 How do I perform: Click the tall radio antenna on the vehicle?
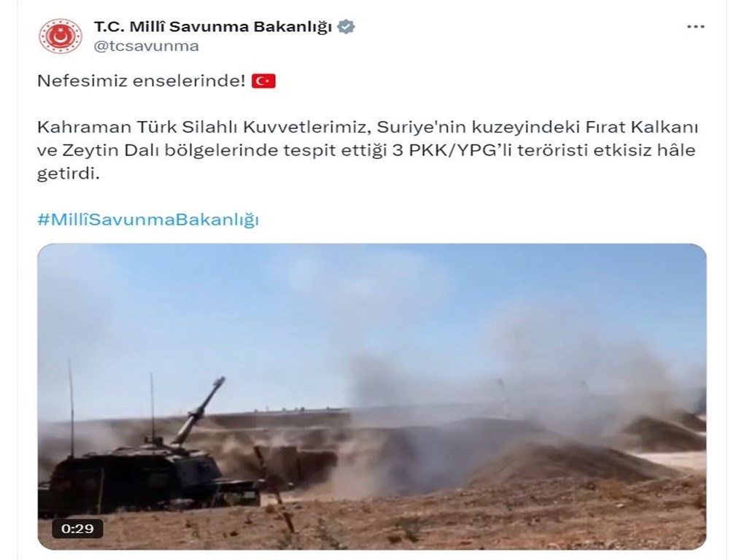[71, 408]
